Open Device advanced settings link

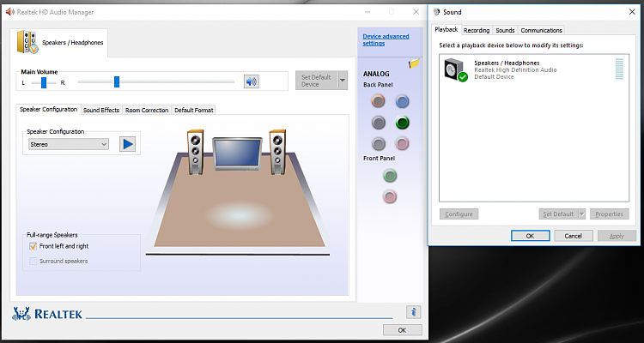(386, 39)
